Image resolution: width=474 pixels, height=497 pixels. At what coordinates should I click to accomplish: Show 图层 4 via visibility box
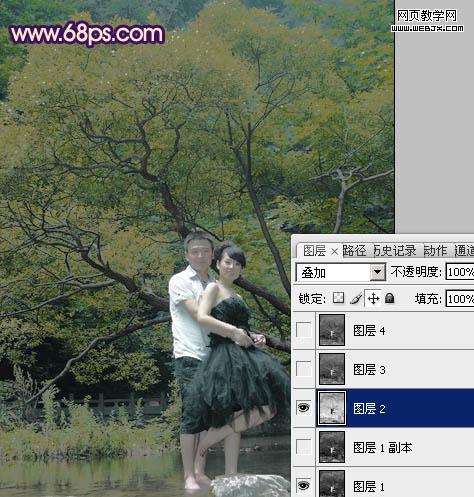click(x=303, y=330)
